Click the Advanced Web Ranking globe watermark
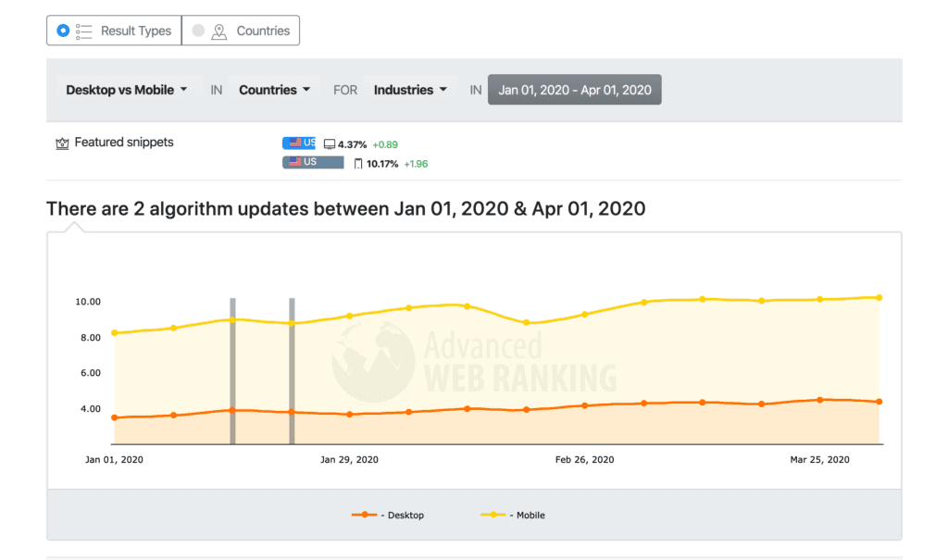This screenshot has width=948, height=560. pyautogui.click(x=373, y=361)
